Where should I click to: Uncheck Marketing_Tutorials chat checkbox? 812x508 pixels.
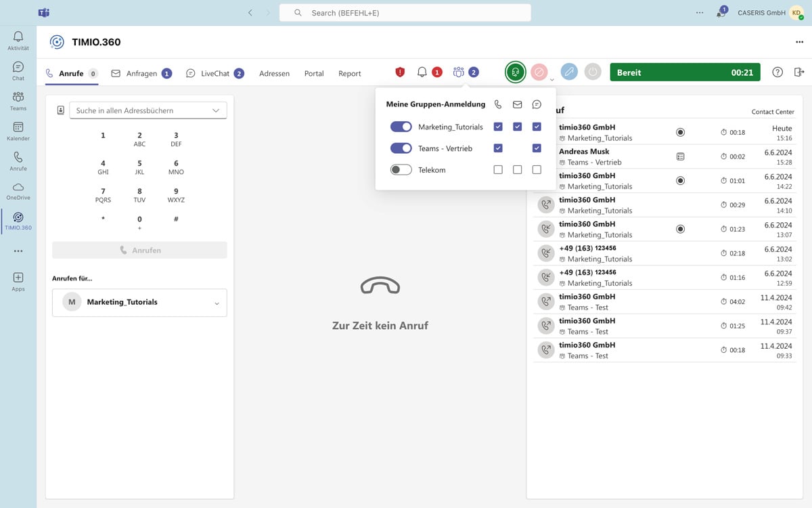pyautogui.click(x=537, y=127)
